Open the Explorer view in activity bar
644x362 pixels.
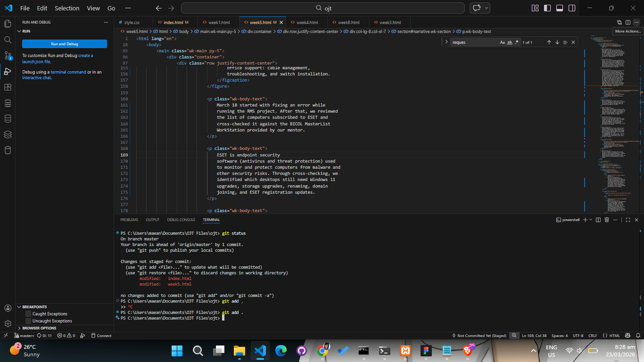(x=8, y=24)
